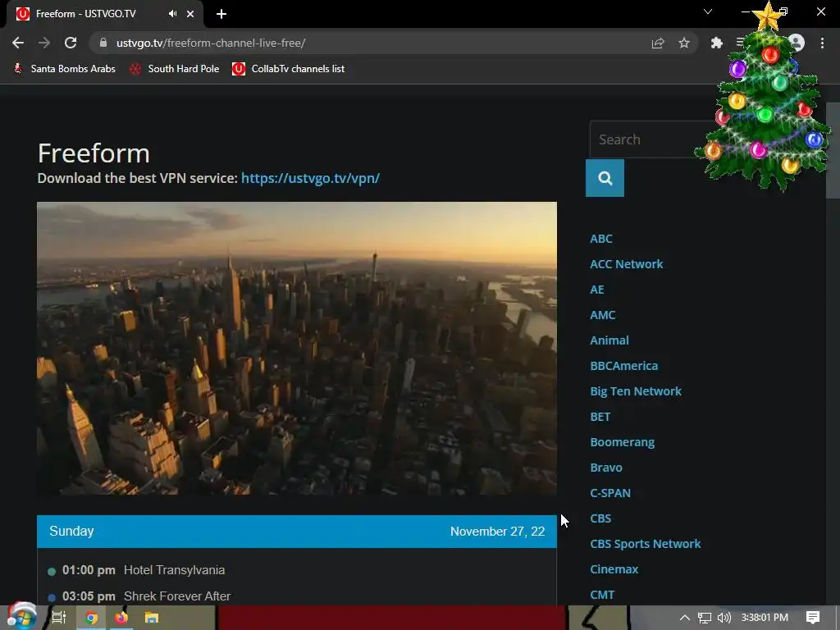840x630 pixels.
Task: Open the Boomerang channel link
Action: coord(622,442)
